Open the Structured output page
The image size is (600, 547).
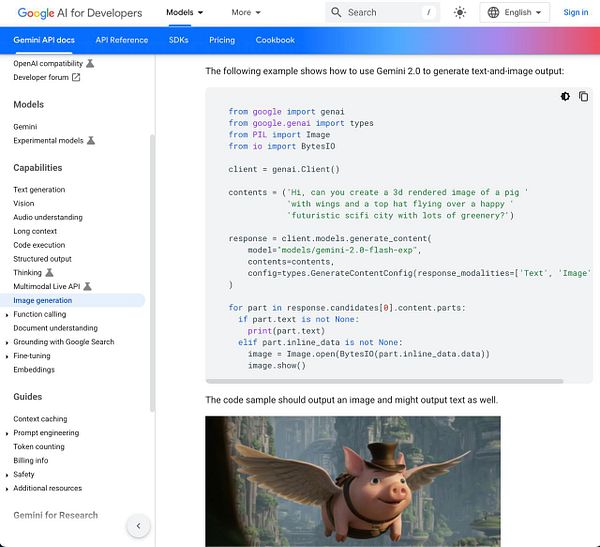42,259
